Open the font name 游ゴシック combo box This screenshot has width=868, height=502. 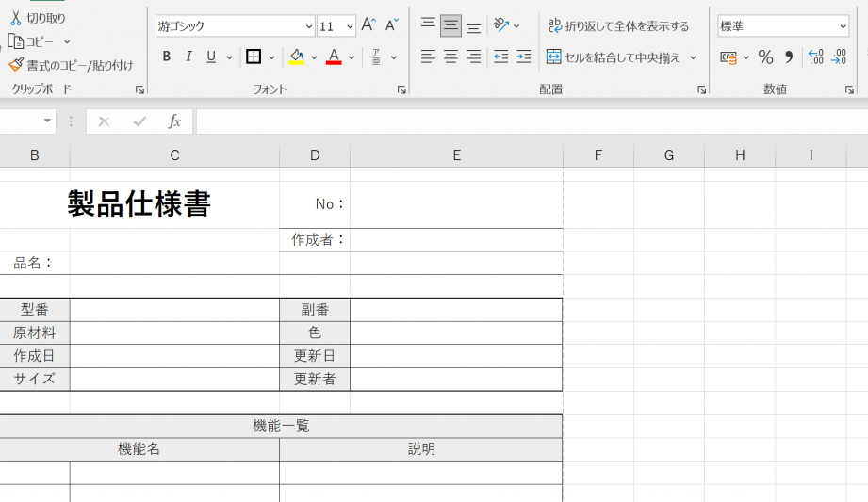click(x=235, y=26)
